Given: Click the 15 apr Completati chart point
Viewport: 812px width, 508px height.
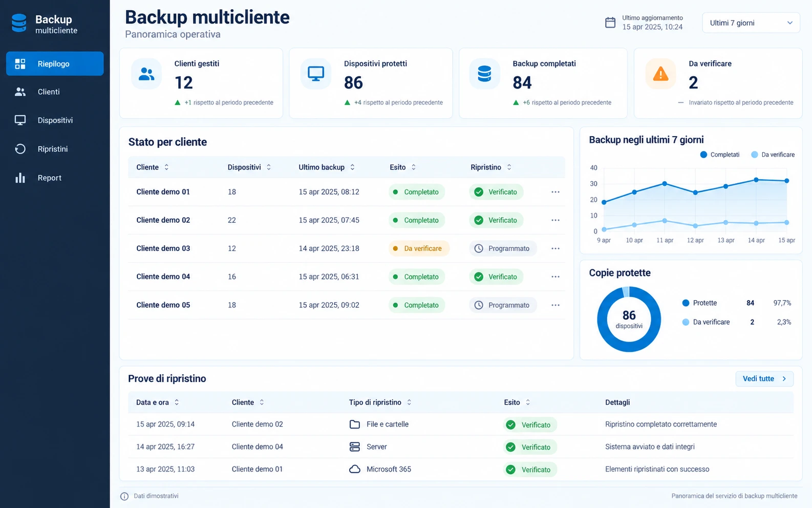Looking at the screenshot, I should point(787,181).
